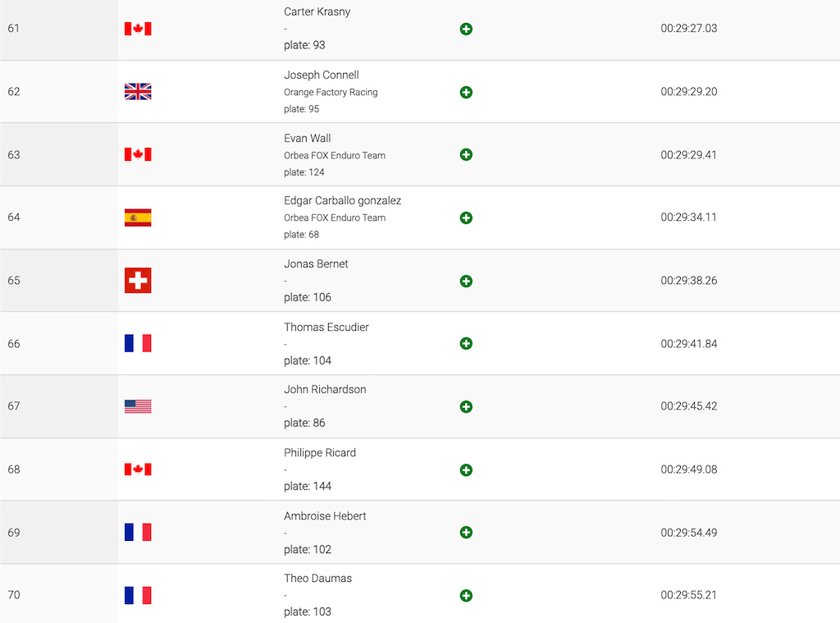
Task: Open stage details for Evan Wall
Action: pyautogui.click(x=466, y=154)
